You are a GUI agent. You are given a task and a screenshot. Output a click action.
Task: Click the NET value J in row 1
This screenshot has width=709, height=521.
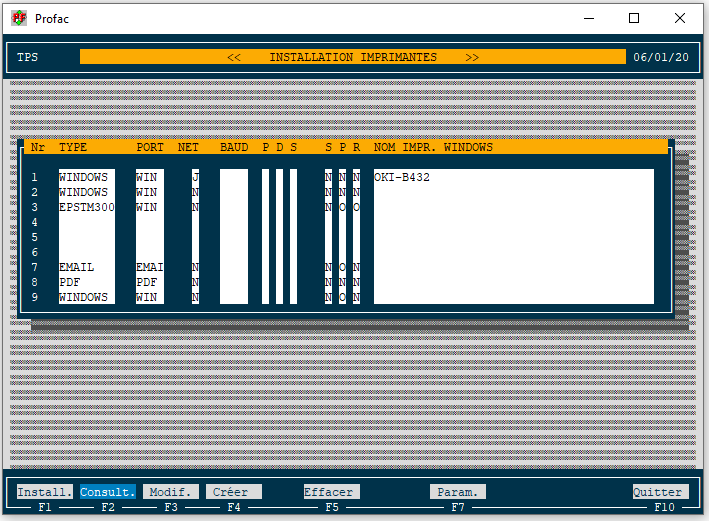[196, 178]
